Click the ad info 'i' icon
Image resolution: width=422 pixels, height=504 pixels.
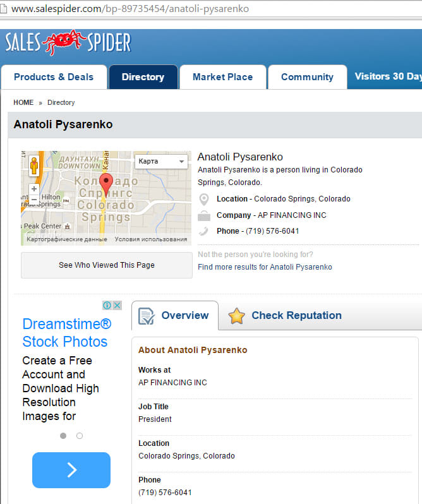[x=107, y=306]
